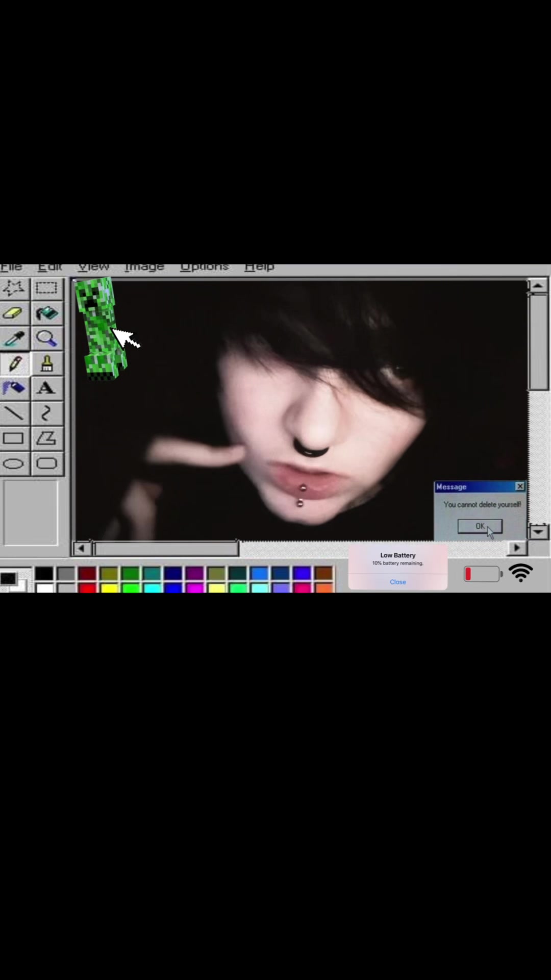The image size is (551, 980).
Task: Pick the bright red palette swatch
Action: tap(87, 588)
